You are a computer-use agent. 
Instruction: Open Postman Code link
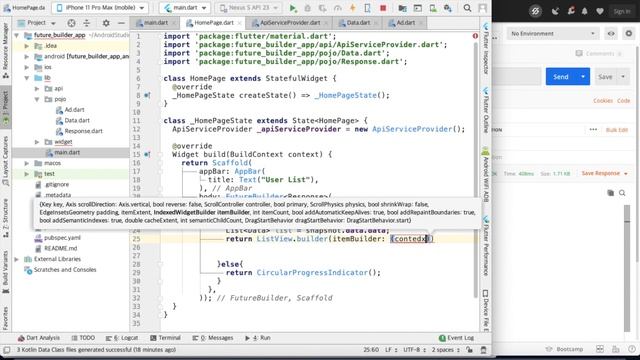623,100
